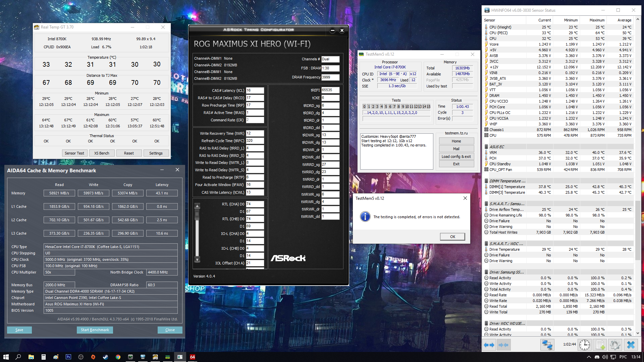This screenshot has height=362, width=644.
Task: Open AIDA64 red 64 taskbar icon
Action: [192, 357]
